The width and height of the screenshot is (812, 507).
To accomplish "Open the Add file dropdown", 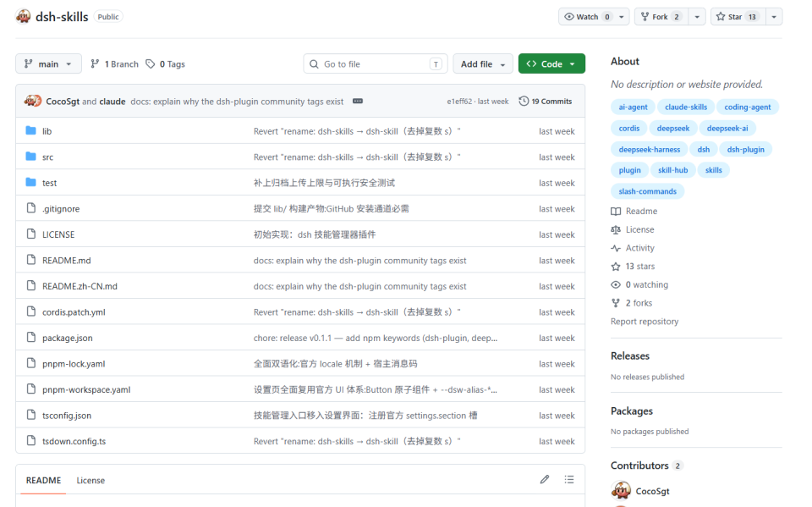I will tap(483, 63).
